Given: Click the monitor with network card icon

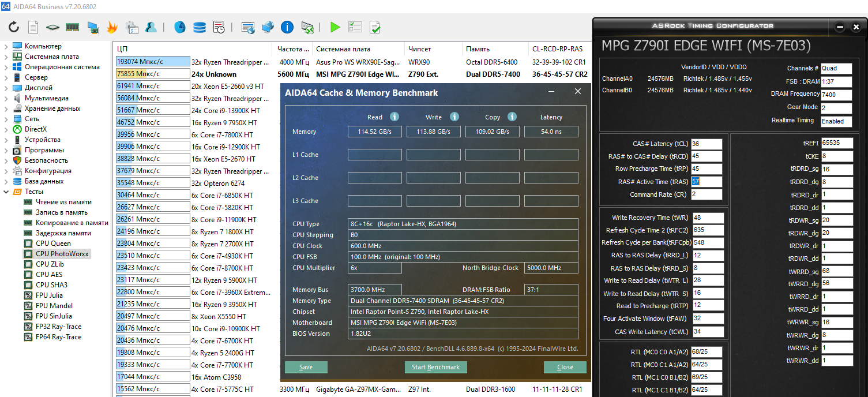Looking at the screenshot, I should click(x=92, y=27).
